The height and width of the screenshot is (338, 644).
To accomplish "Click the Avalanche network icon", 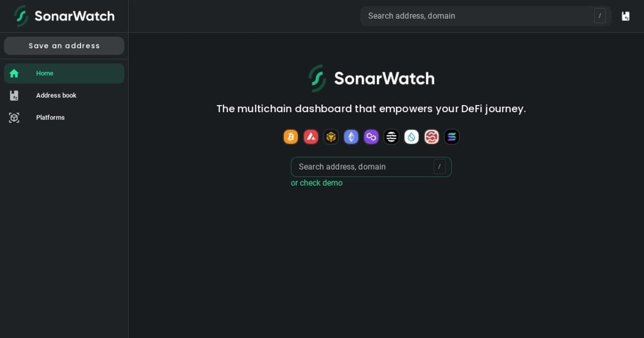I will (x=311, y=137).
